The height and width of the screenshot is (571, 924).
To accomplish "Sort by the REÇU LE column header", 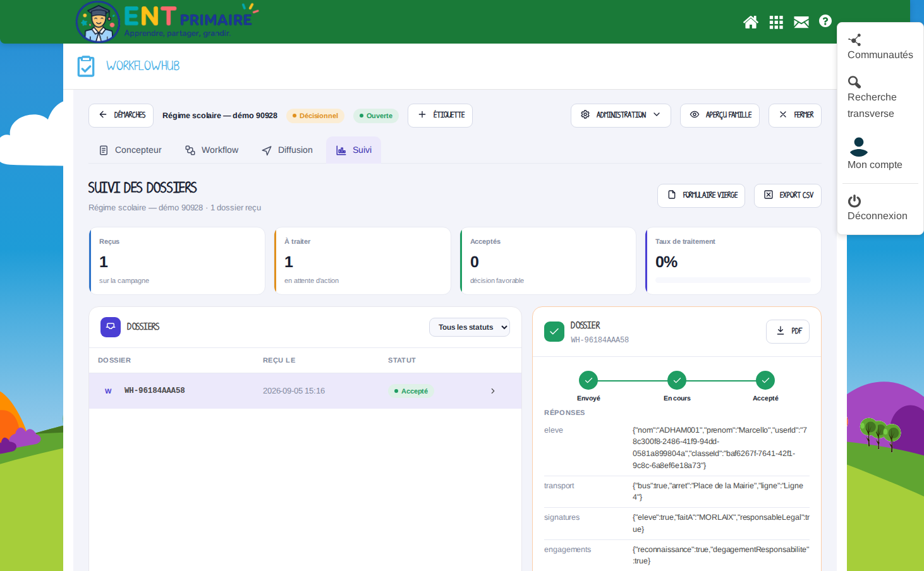I will [279, 361].
